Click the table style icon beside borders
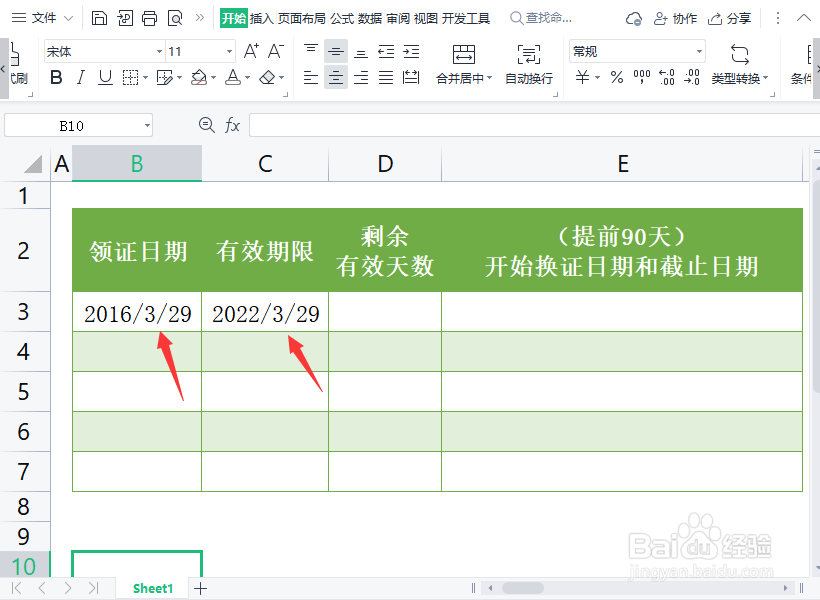The height and width of the screenshot is (600, 820). pyautogui.click(x=165, y=77)
